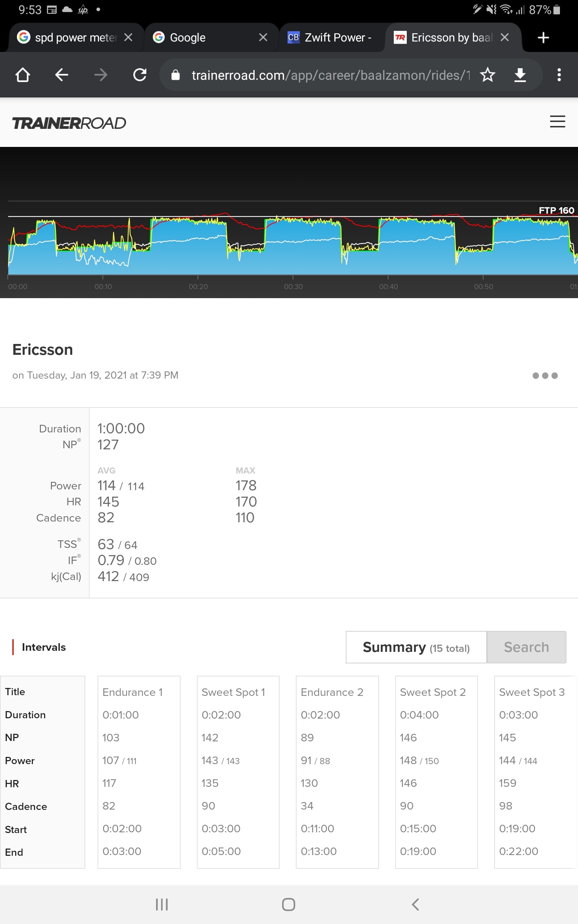Open the browser three-dot menu
The width and height of the screenshot is (578, 924).
[559, 75]
